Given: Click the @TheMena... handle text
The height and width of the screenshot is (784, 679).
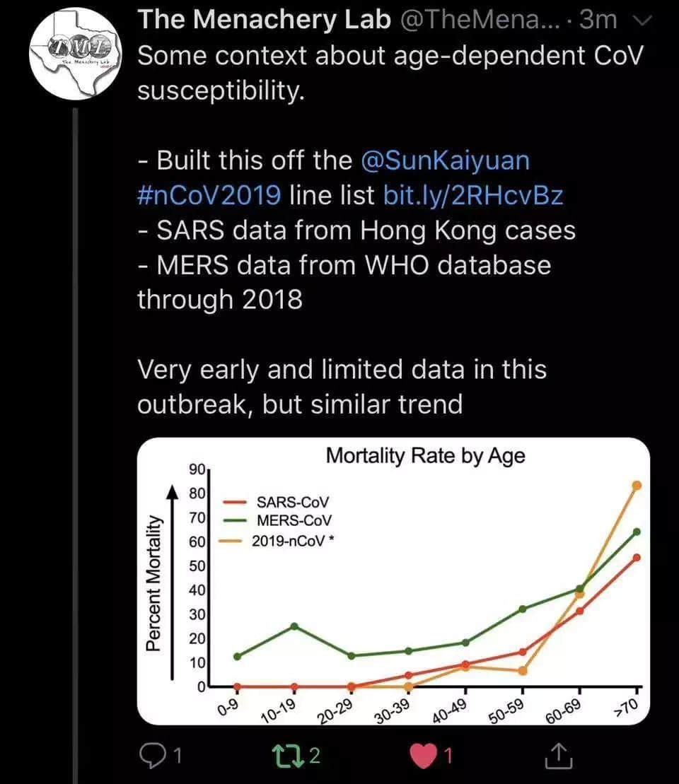Looking at the screenshot, I should [x=481, y=20].
